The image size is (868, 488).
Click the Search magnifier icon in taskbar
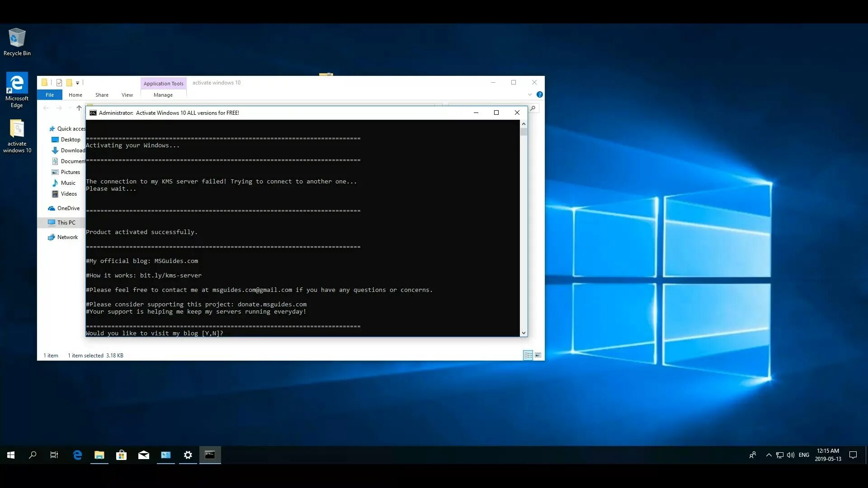click(33, 455)
